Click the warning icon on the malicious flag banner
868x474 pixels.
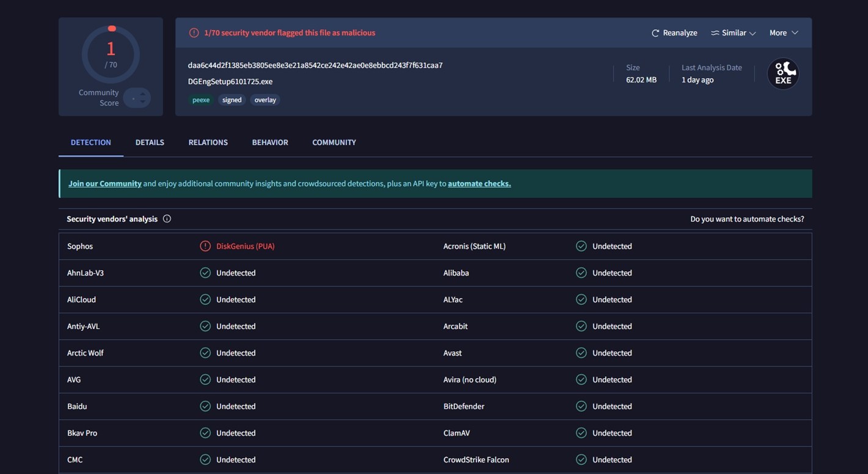click(194, 32)
